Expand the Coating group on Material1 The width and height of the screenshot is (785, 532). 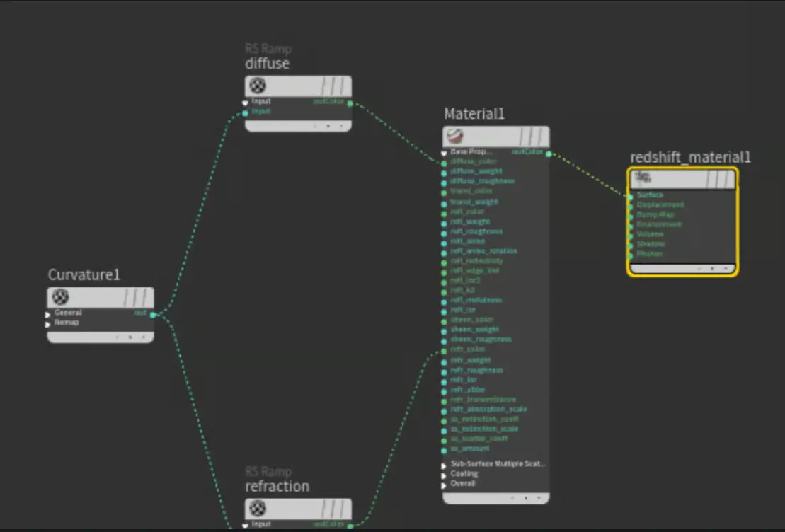(x=445, y=475)
